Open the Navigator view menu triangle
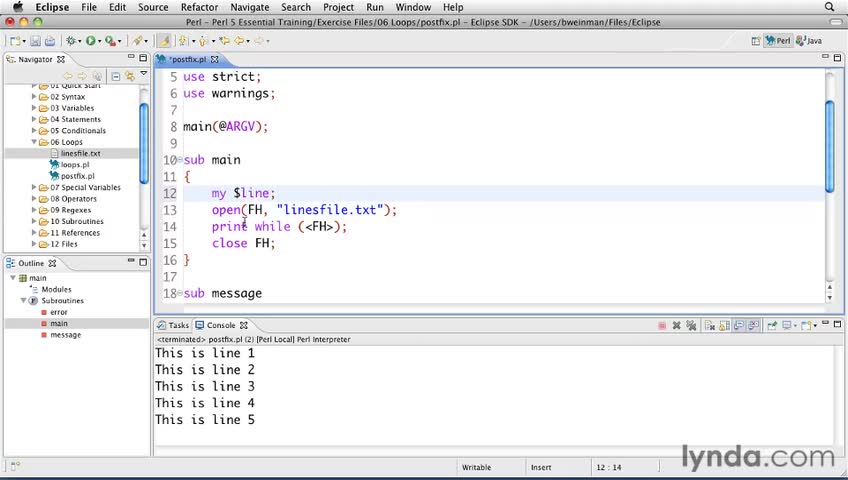Viewport: 848px width, 480px height. [144, 73]
